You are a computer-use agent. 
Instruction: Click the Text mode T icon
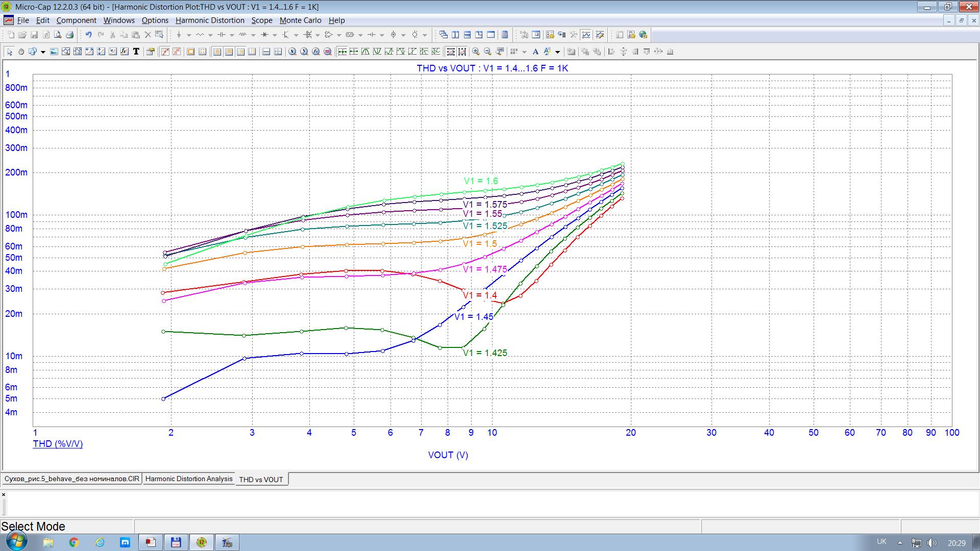coord(136,52)
